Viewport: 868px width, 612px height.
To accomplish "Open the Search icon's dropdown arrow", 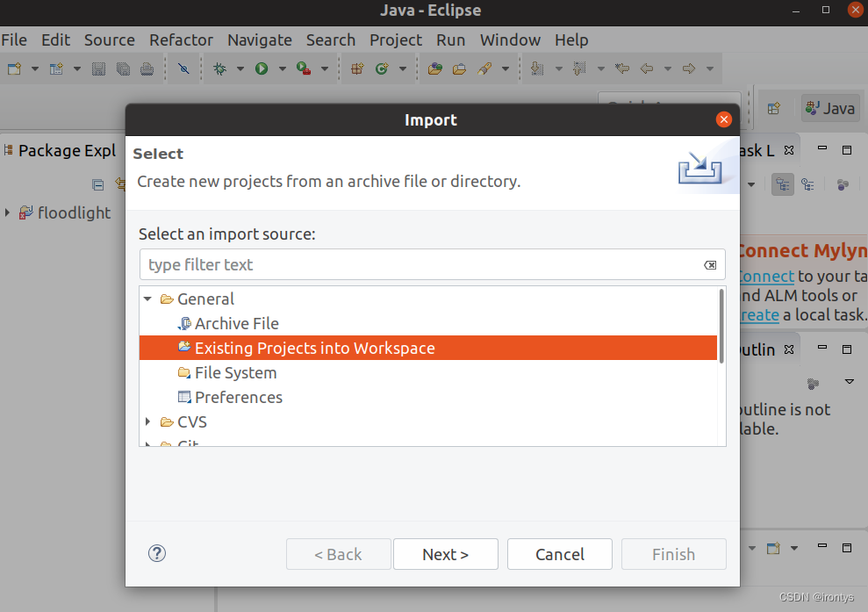I will point(506,68).
